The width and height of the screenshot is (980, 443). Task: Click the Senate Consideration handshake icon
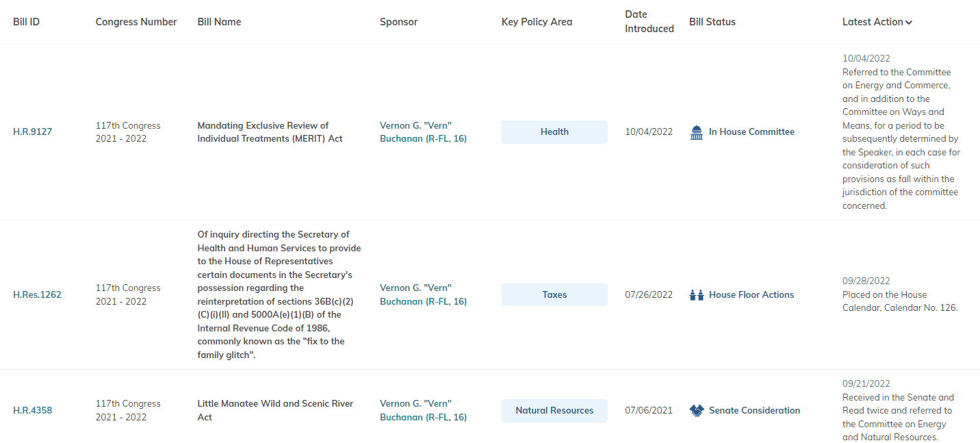697,411
